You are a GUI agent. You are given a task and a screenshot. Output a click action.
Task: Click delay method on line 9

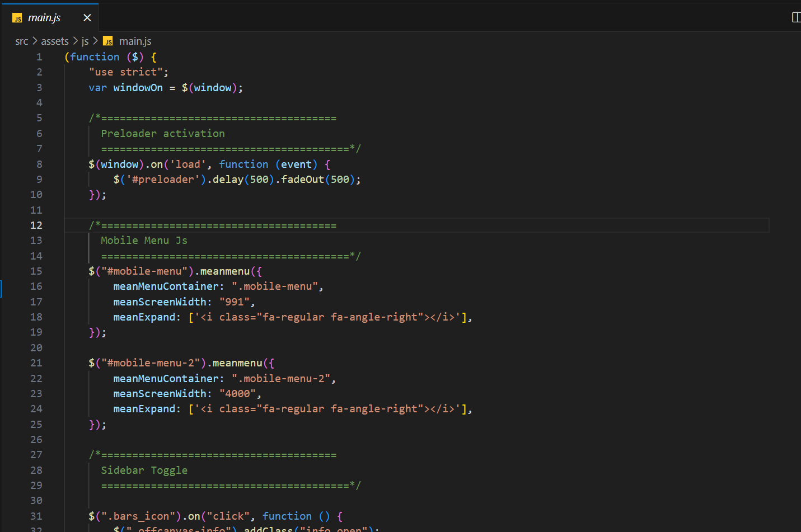228,180
